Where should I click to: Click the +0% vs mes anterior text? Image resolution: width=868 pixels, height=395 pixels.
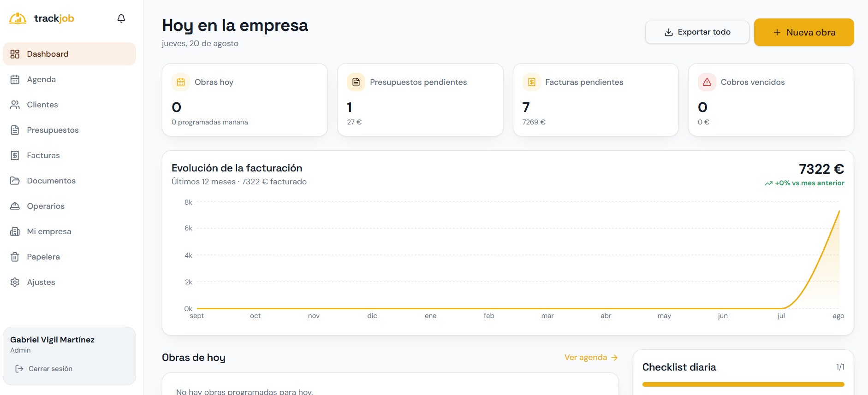tap(809, 183)
